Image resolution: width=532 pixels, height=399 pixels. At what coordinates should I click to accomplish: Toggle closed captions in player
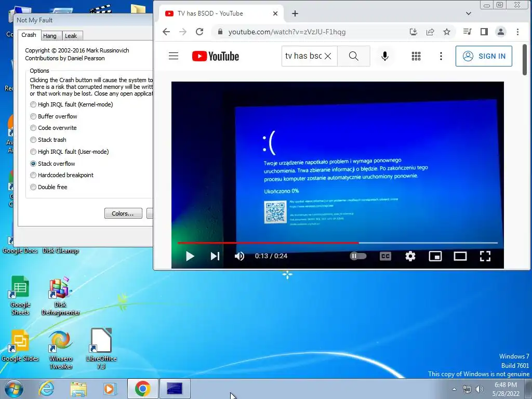click(x=385, y=256)
